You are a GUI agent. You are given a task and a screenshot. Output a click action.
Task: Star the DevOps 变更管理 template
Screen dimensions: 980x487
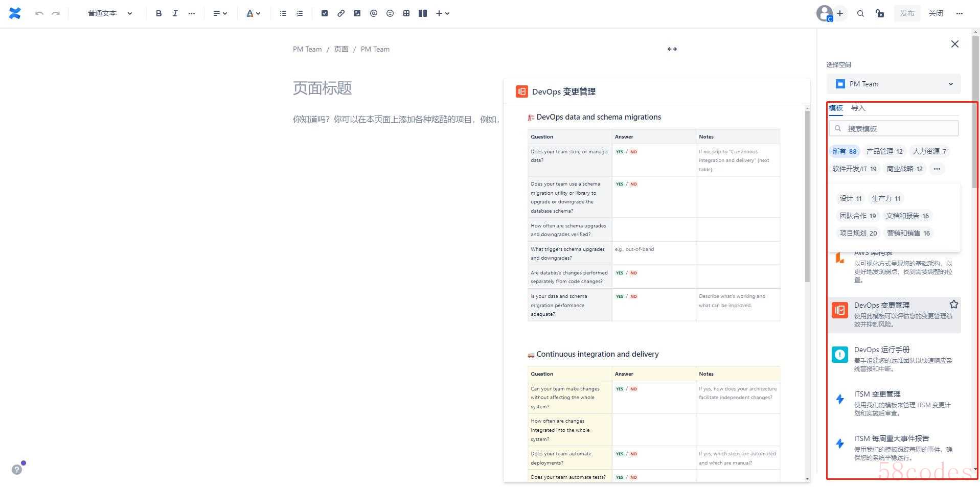[x=953, y=305]
